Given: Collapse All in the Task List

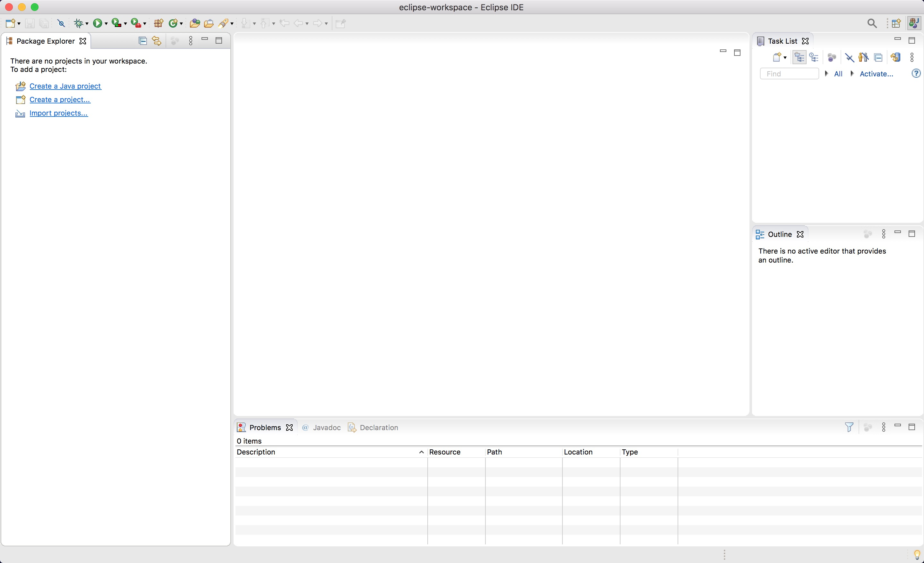Looking at the screenshot, I should [878, 57].
